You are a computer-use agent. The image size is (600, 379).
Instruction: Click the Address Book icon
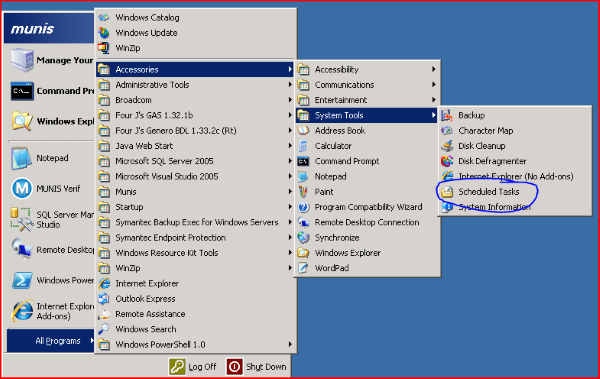303,131
